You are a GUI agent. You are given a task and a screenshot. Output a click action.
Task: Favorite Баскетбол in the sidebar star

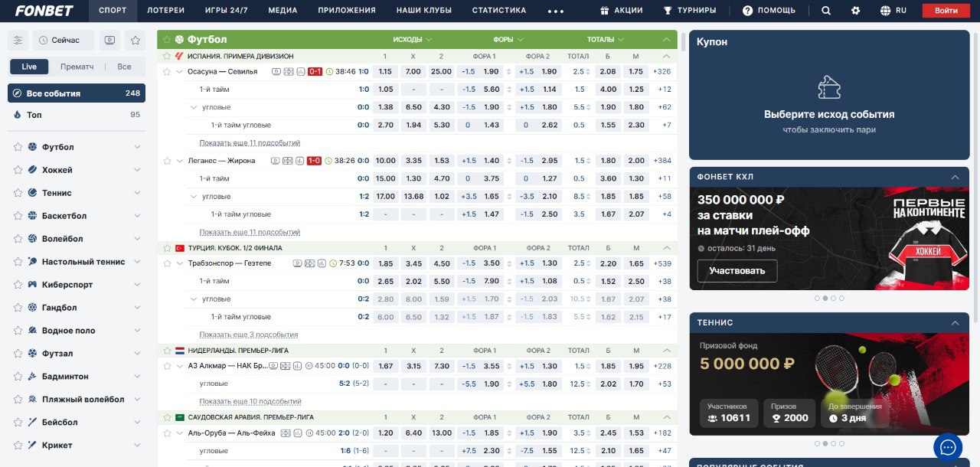(18, 216)
